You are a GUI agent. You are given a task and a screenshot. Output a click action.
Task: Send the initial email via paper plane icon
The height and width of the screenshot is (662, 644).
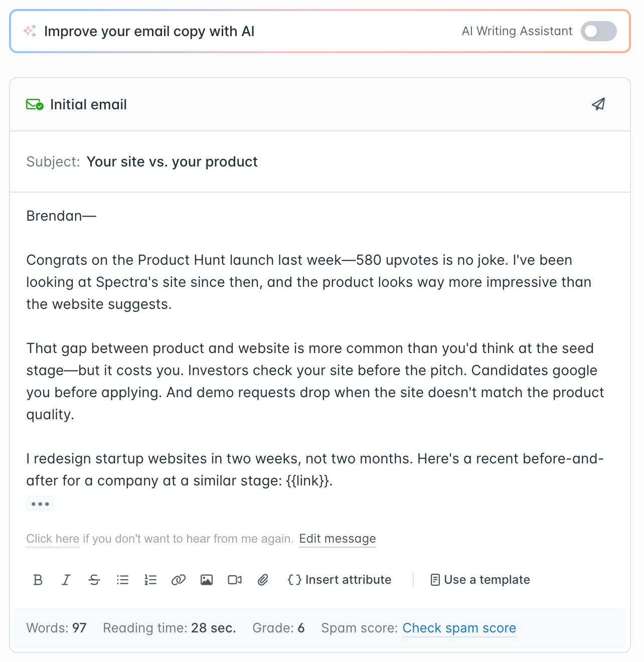[x=598, y=104]
